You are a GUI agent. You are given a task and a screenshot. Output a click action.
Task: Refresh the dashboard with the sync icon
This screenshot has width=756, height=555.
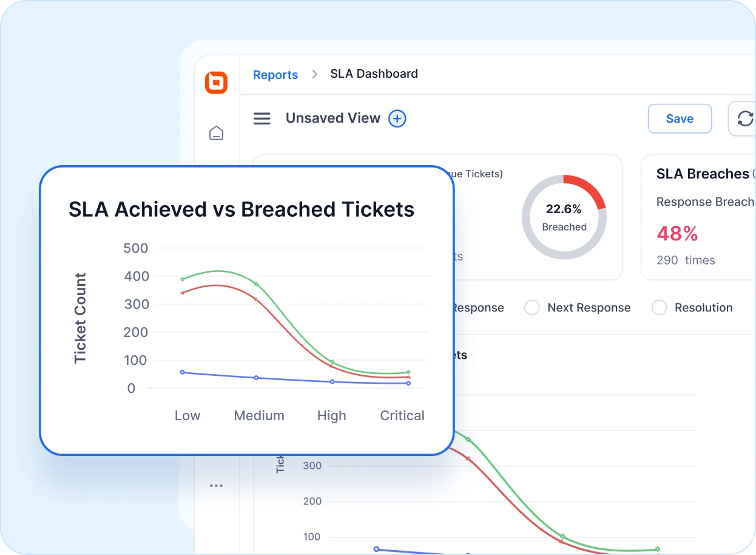tap(745, 118)
